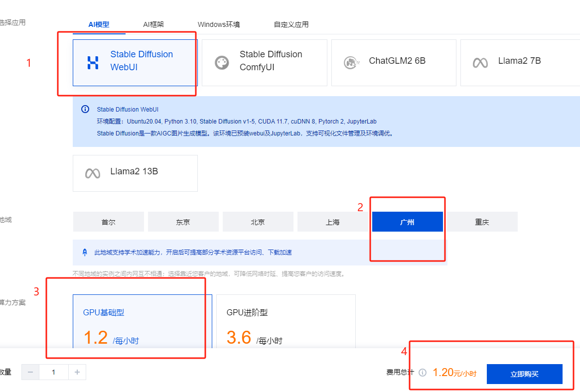Screen dimensions: 580x392
Task: Decrease quantity with the minus button
Action: (30, 372)
